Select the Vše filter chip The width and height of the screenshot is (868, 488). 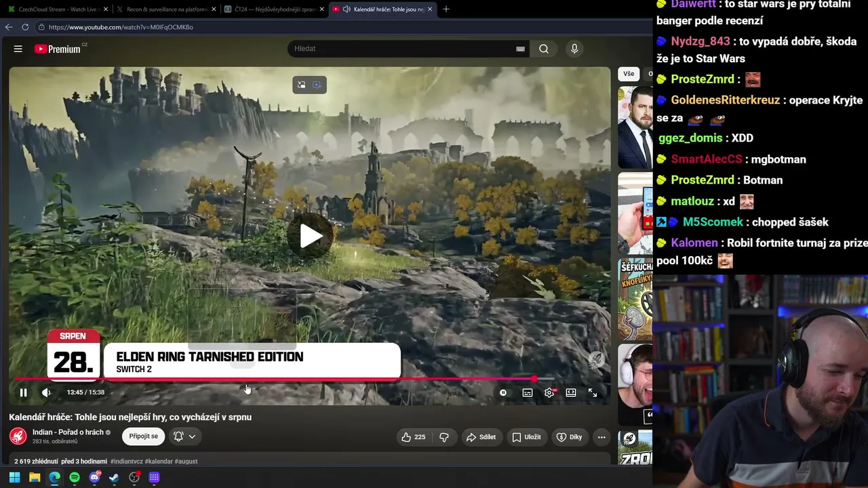pyautogui.click(x=629, y=74)
